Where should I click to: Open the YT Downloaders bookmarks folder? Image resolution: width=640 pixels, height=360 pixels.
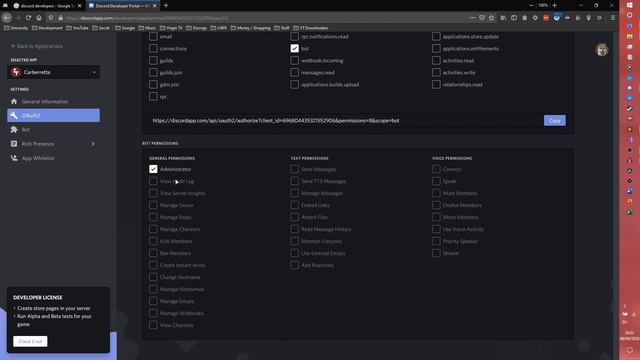311,28
